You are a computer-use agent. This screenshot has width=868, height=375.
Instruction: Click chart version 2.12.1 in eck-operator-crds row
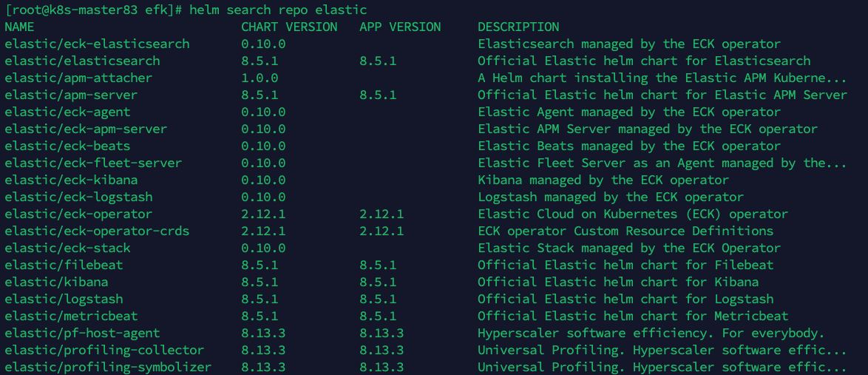(x=263, y=231)
